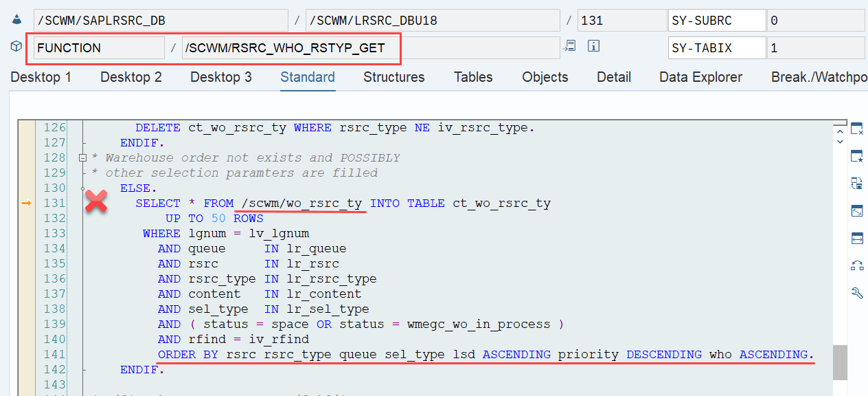Click lv_lgnum variable on line 133
Viewport: 868px width, 396px height.
279,234
